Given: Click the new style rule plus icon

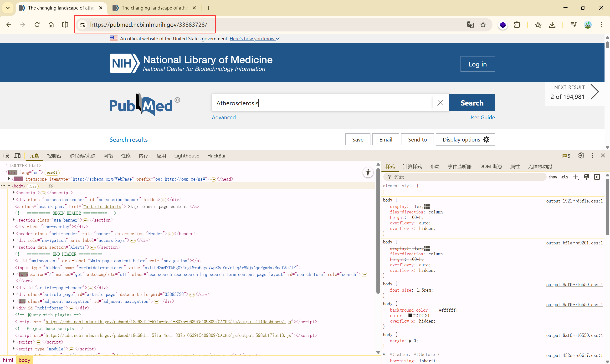Looking at the screenshot, I should point(575,177).
